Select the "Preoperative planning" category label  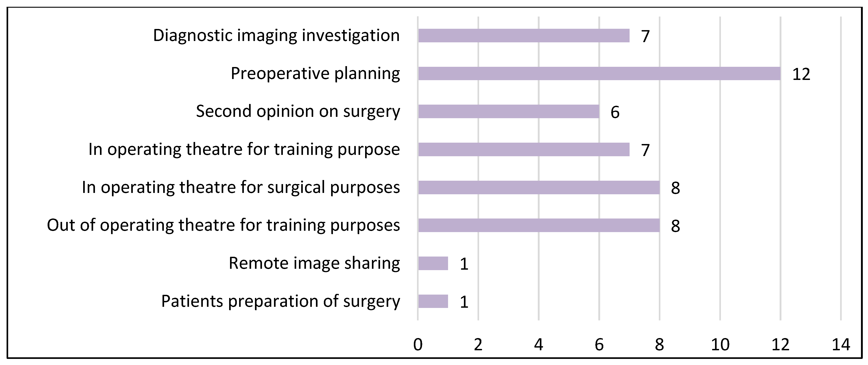pos(315,73)
